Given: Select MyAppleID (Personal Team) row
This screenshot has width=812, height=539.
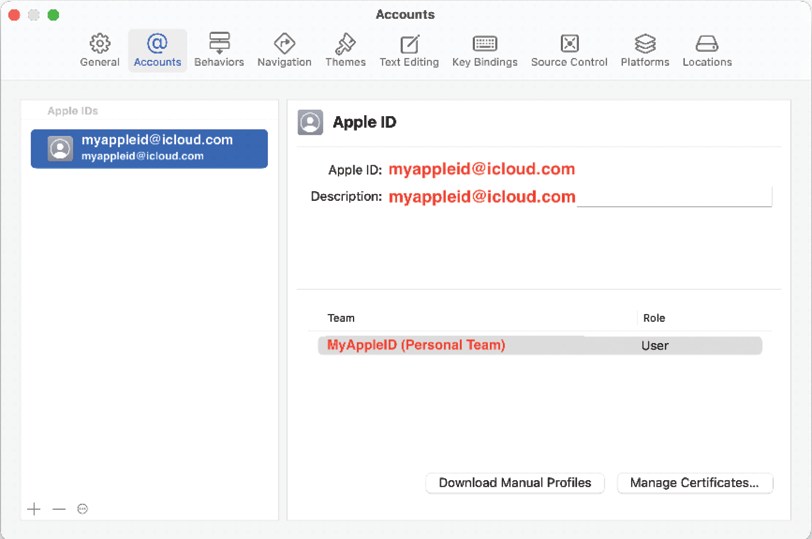Looking at the screenshot, I should 540,345.
